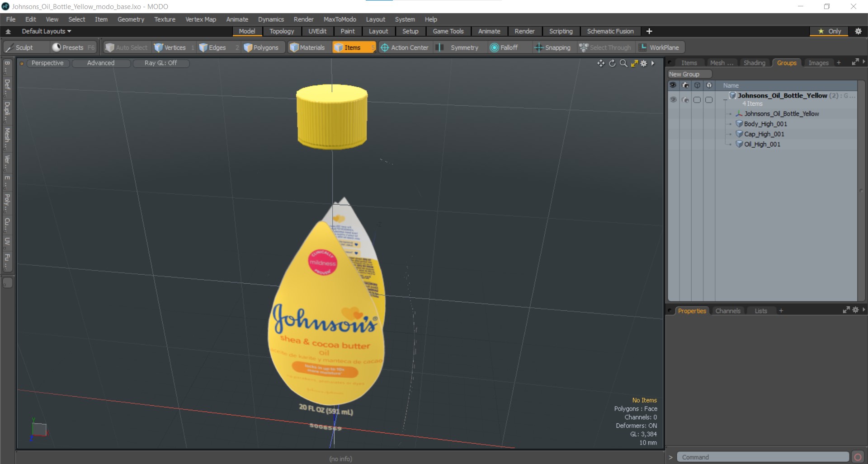The image size is (868, 464).
Task: Open the Default Layouts dropdown
Action: pyautogui.click(x=47, y=31)
